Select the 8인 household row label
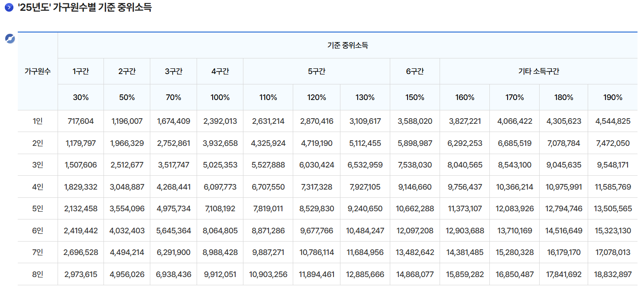Screen dimensions: 644x287 click(37, 274)
